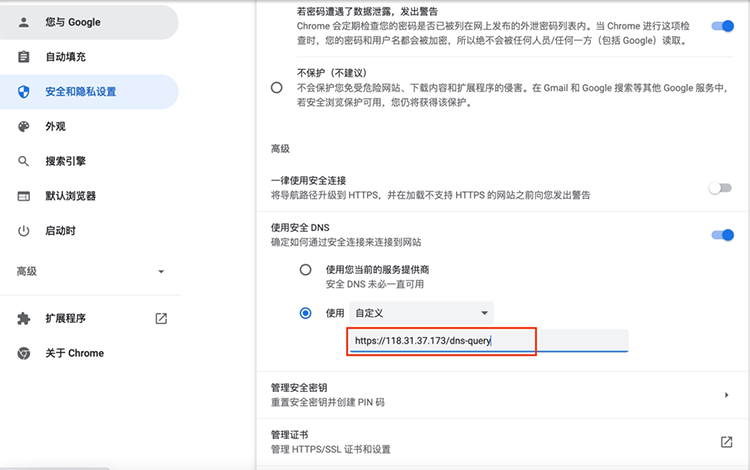The height and width of the screenshot is (470, 750).
Task: Click the external link icon for 管理证书
Action: click(x=726, y=442)
